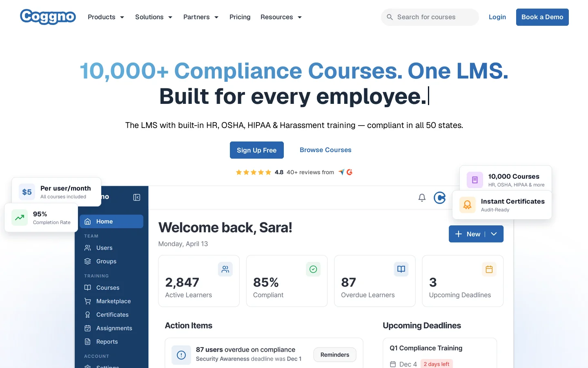The width and height of the screenshot is (588, 368).
Task: Open the Partners dropdown
Action: (x=201, y=17)
